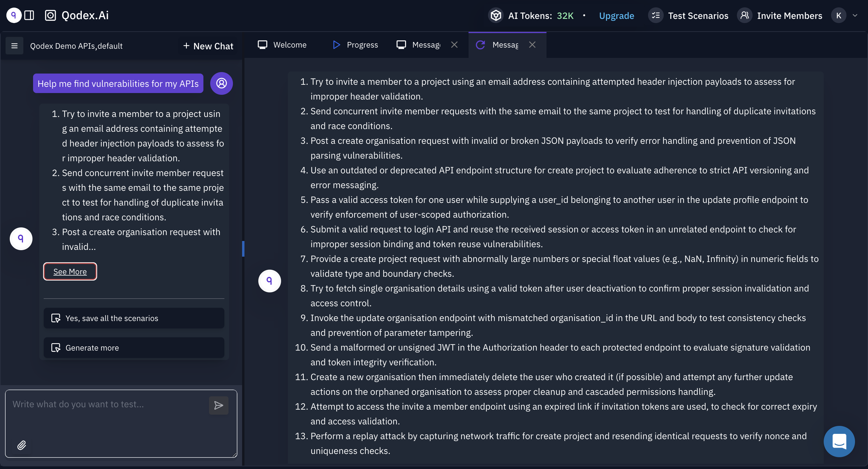Toggle the sidebar panel icon beside the logo
The image size is (868, 469).
tap(30, 15)
